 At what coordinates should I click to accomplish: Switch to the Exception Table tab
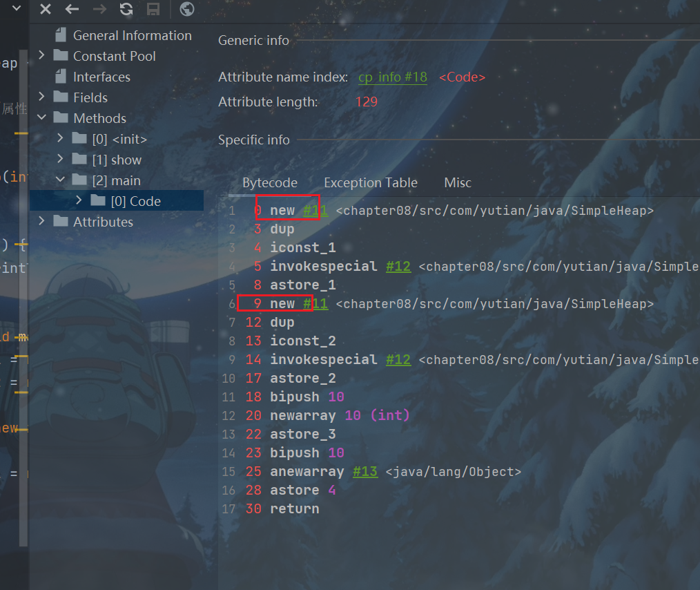371,183
